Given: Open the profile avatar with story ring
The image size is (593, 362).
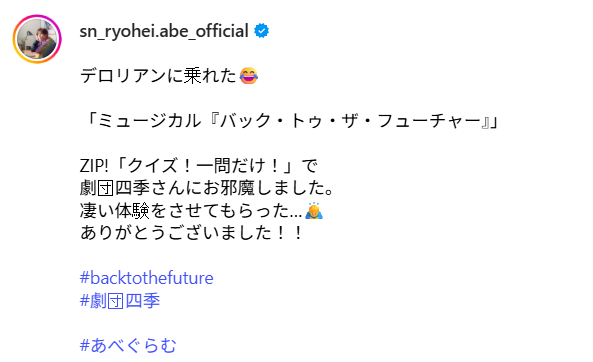Looking at the screenshot, I should pos(37,39).
